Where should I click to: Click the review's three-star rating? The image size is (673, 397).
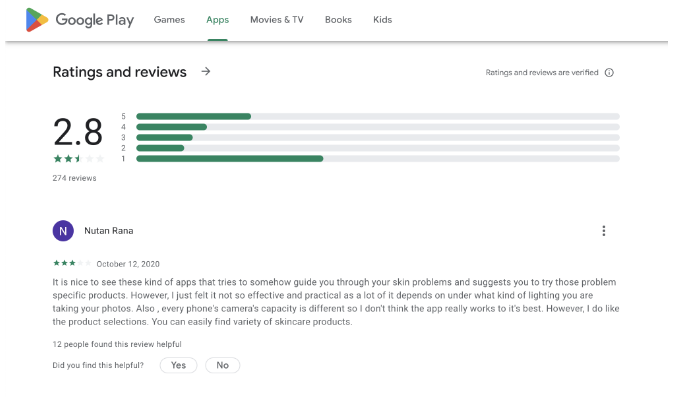click(72, 263)
